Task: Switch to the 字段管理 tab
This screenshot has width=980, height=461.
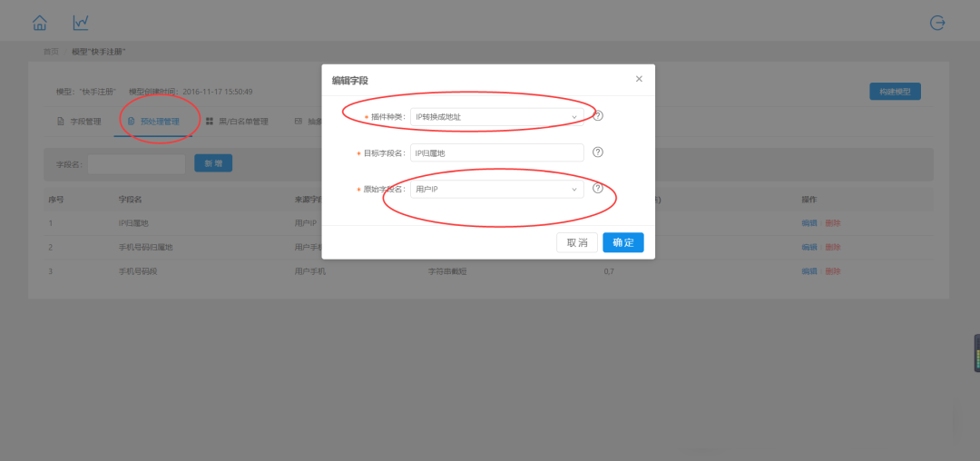Action: pos(79,122)
